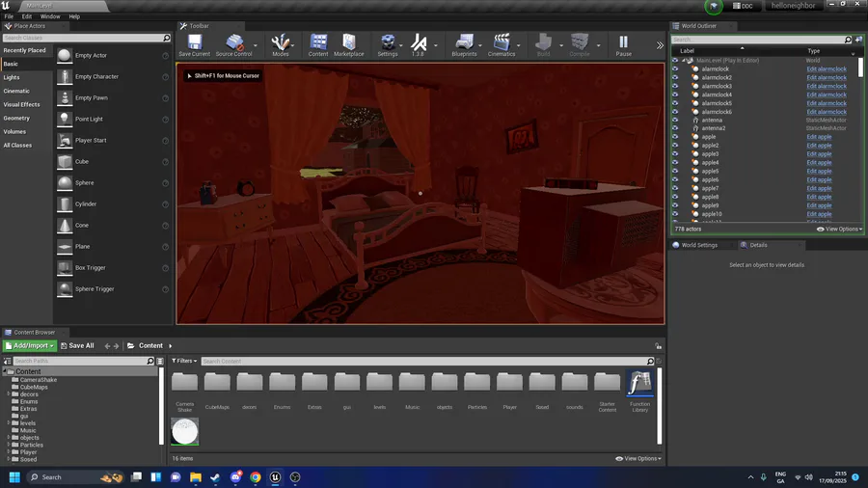Toggle visibility of antenna actor
The width and height of the screenshot is (868, 488).
coord(675,120)
